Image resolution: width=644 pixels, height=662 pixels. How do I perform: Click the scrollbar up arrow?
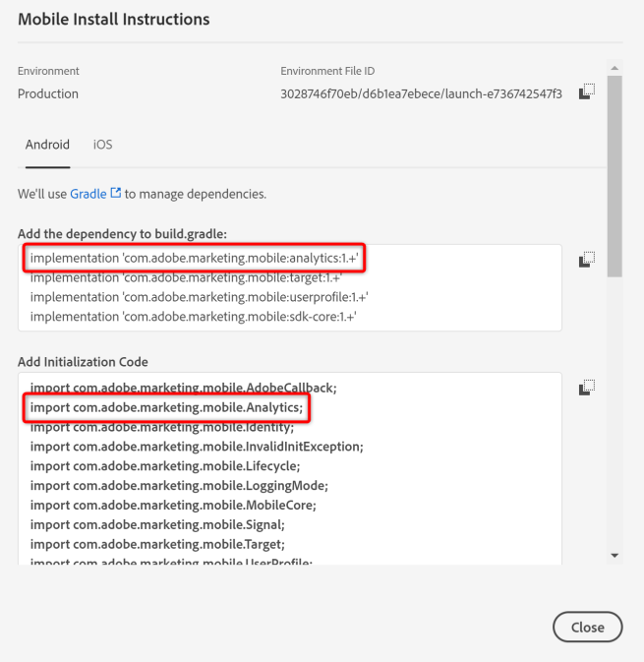point(615,68)
